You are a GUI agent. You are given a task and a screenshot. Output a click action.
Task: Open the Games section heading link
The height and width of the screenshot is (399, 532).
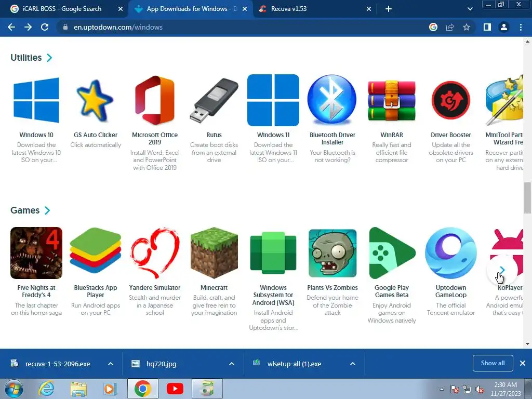tap(25, 210)
